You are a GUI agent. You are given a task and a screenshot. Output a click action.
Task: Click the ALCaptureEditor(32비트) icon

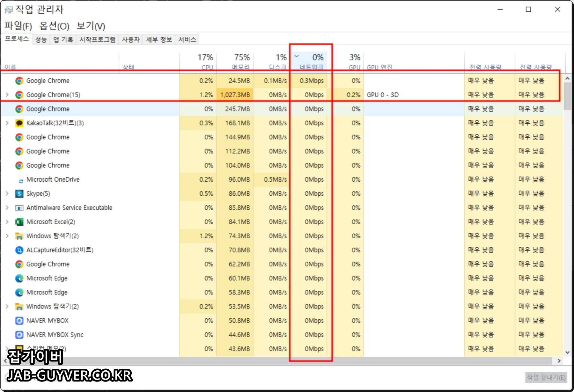tap(19, 250)
